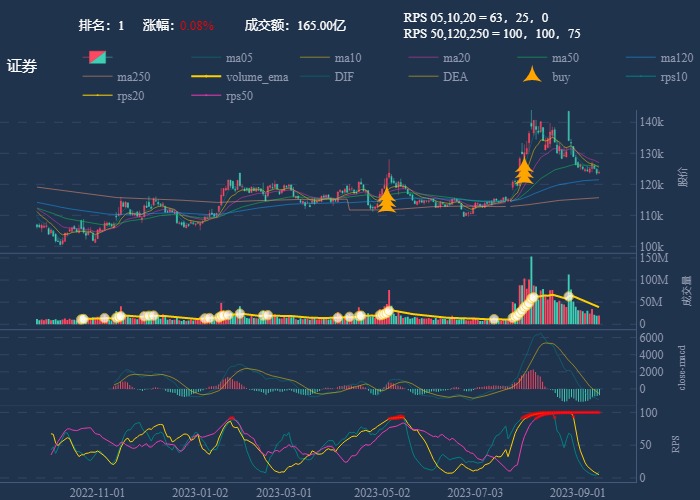700x500 pixels.
Task: Click the red 涨幅 0.08% value
Action: [197, 25]
